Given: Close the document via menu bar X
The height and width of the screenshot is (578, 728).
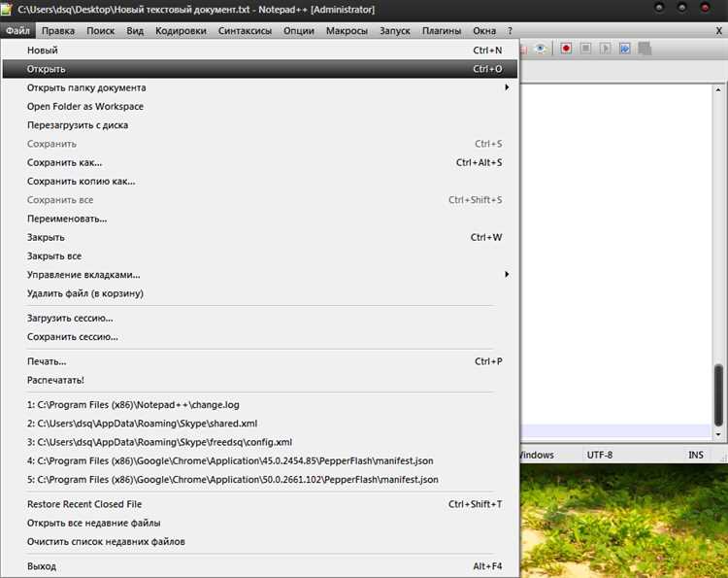Looking at the screenshot, I should 718,31.
